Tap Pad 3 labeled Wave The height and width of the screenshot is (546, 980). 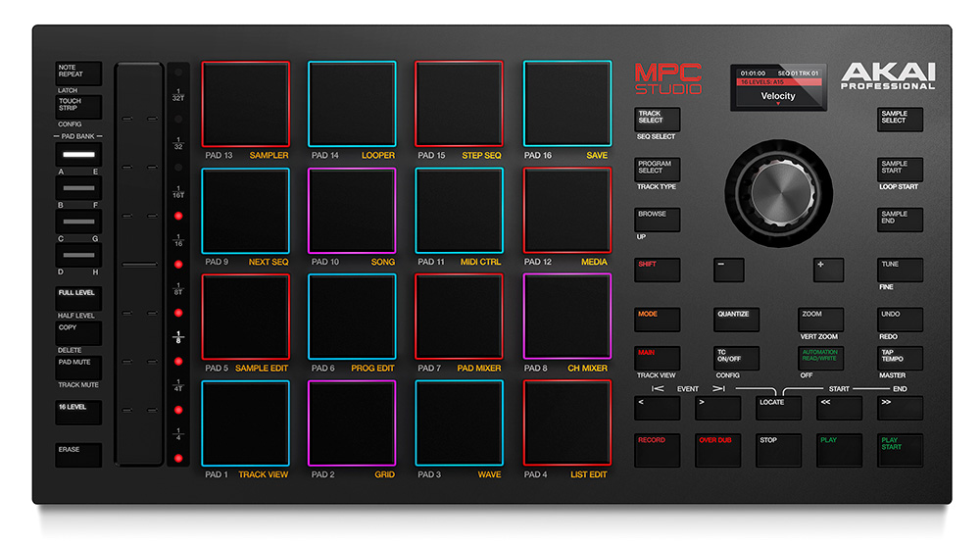[x=459, y=423]
